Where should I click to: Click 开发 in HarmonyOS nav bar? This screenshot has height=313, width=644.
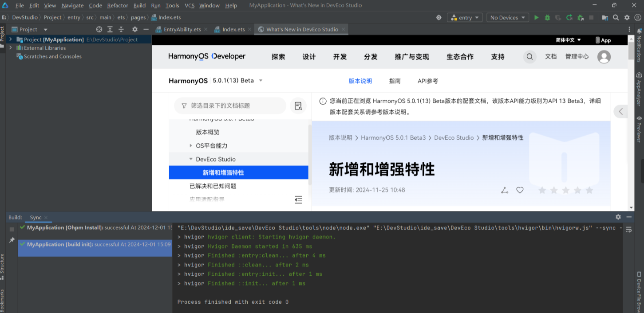click(x=340, y=57)
